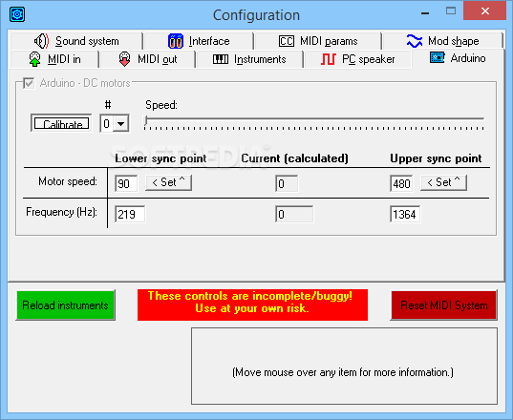Click the Calibrate button
This screenshot has height=420, width=513.
(61, 123)
